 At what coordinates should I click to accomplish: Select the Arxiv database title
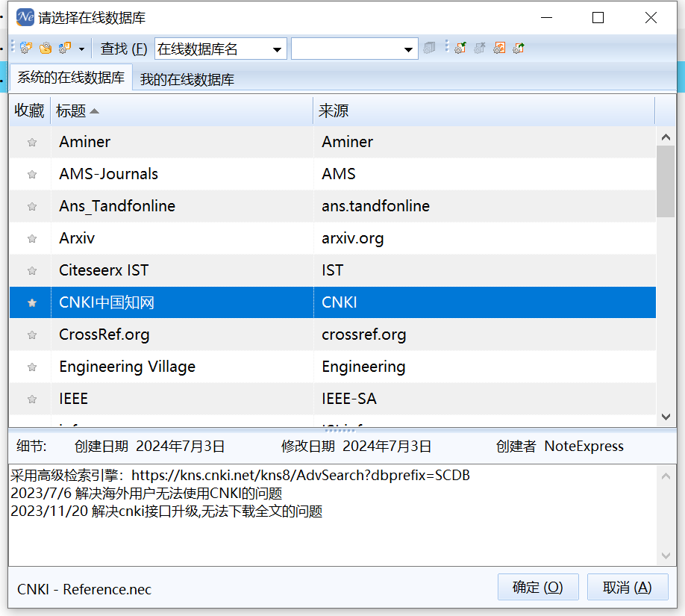(x=77, y=238)
